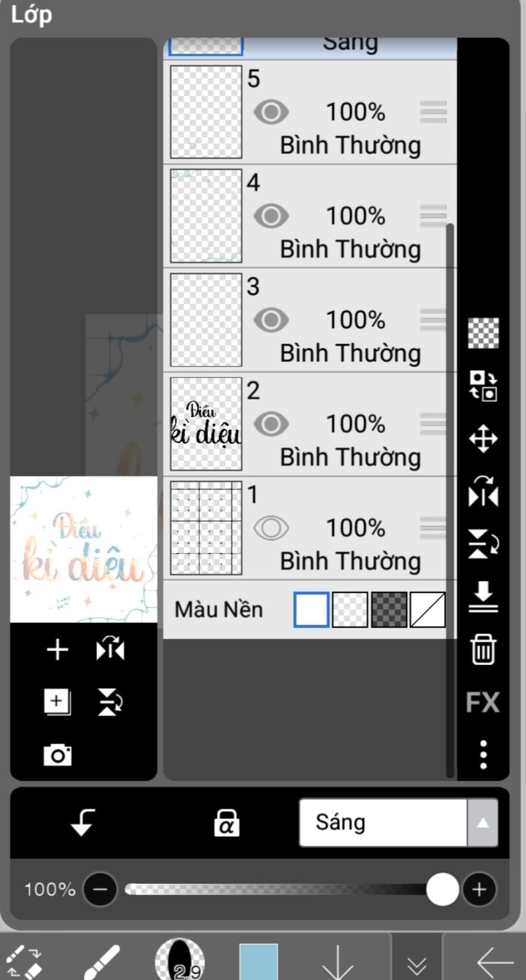
Task: Expand blend mode list with arrow button
Action: pyautogui.click(x=482, y=823)
